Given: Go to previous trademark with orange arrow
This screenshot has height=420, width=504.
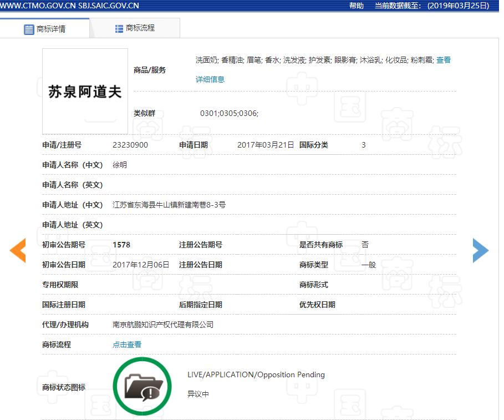Looking at the screenshot, I should click(18, 251).
